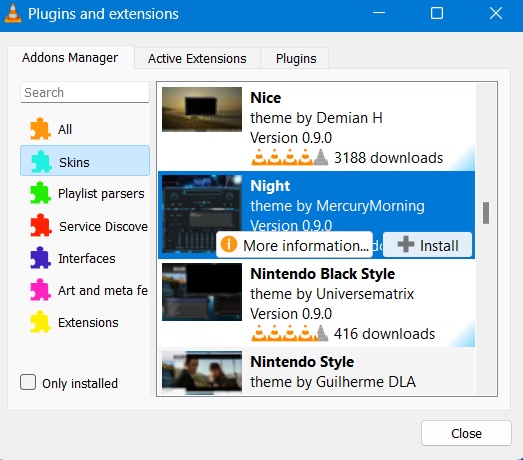Viewport: 523px width, 460px height.
Task: Select the Nintendo Black Style title
Action: [x=323, y=274]
